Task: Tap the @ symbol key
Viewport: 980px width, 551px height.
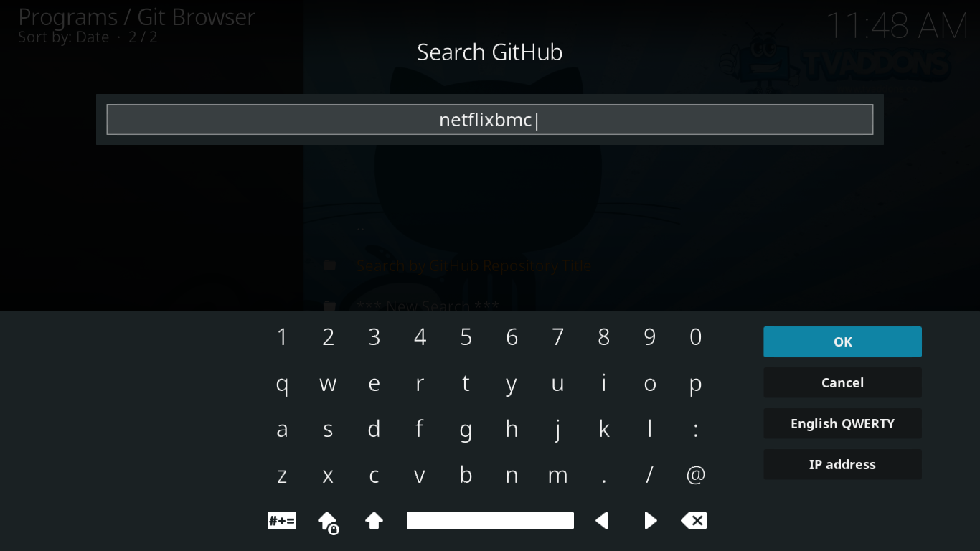Action: point(695,475)
